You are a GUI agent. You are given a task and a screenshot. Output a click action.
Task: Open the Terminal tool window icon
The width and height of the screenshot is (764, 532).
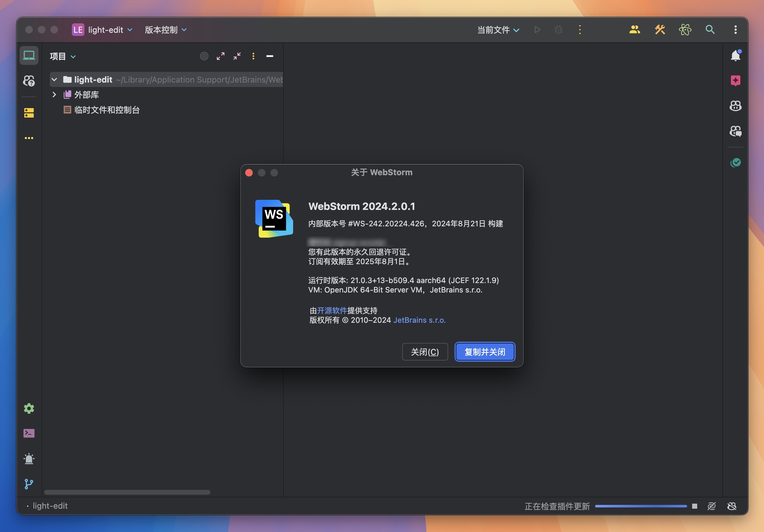[x=29, y=433]
